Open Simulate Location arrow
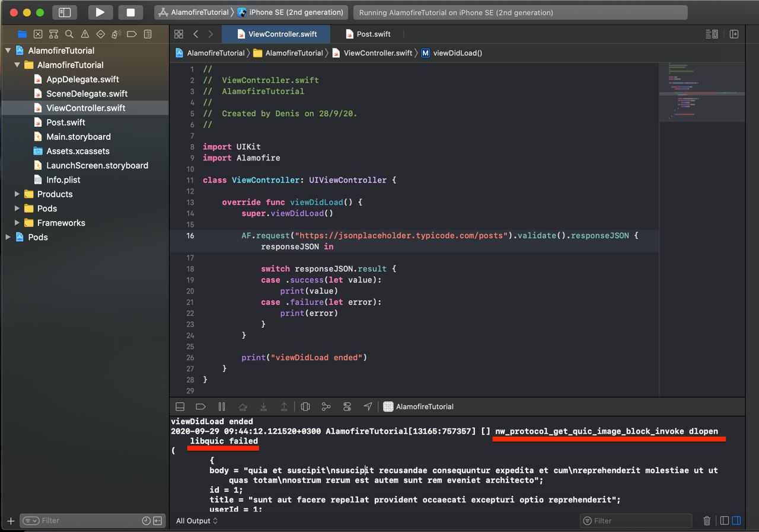759x532 pixels. (368, 406)
